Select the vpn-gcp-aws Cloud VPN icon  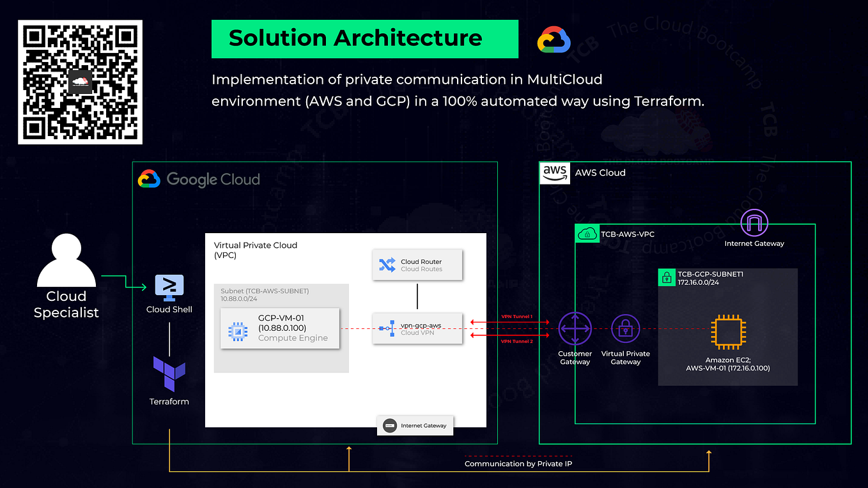389,328
